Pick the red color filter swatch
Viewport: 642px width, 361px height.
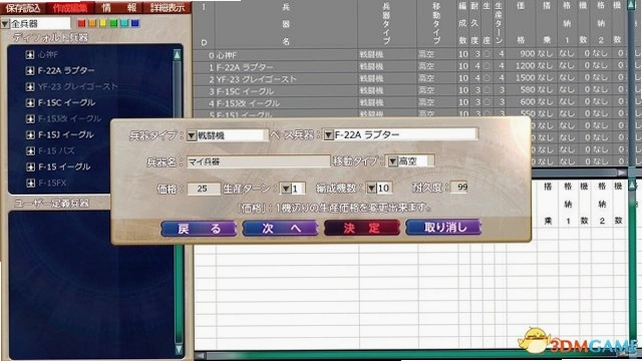click(x=81, y=23)
